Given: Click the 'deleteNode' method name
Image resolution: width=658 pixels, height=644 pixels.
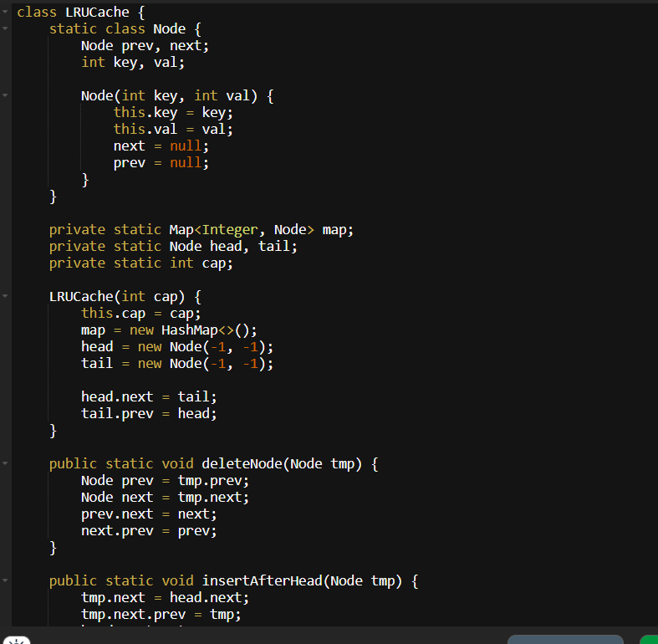Looking at the screenshot, I should point(242,464).
